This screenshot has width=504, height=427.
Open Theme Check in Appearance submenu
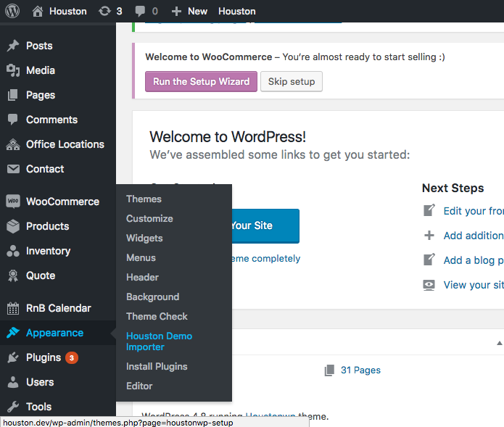[157, 316]
